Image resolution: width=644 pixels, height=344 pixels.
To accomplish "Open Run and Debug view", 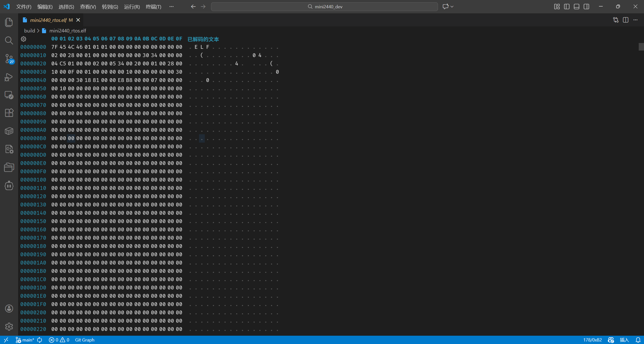I will (x=9, y=77).
